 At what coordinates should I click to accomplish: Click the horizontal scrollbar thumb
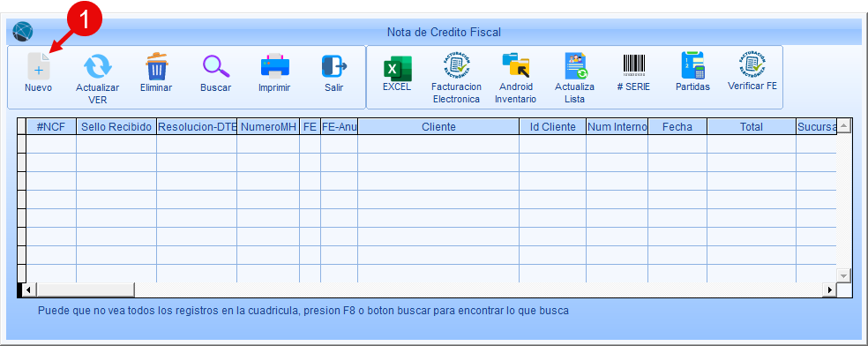[x=86, y=290]
